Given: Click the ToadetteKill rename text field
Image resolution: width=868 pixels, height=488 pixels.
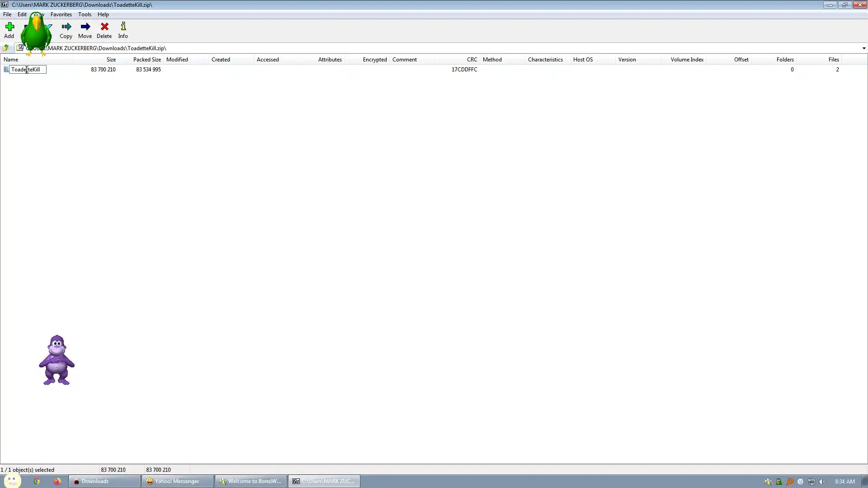Looking at the screenshot, I should pyautogui.click(x=28, y=70).
